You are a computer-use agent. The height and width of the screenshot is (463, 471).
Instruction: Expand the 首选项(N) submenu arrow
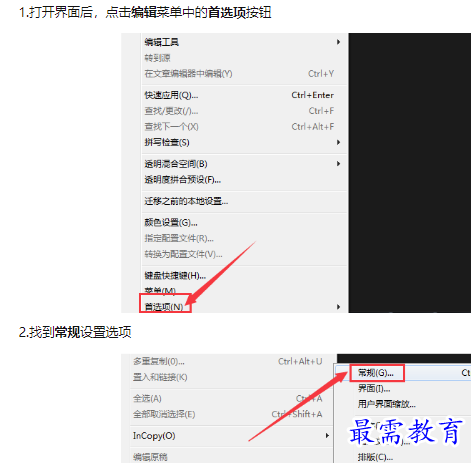click(338, 307)
